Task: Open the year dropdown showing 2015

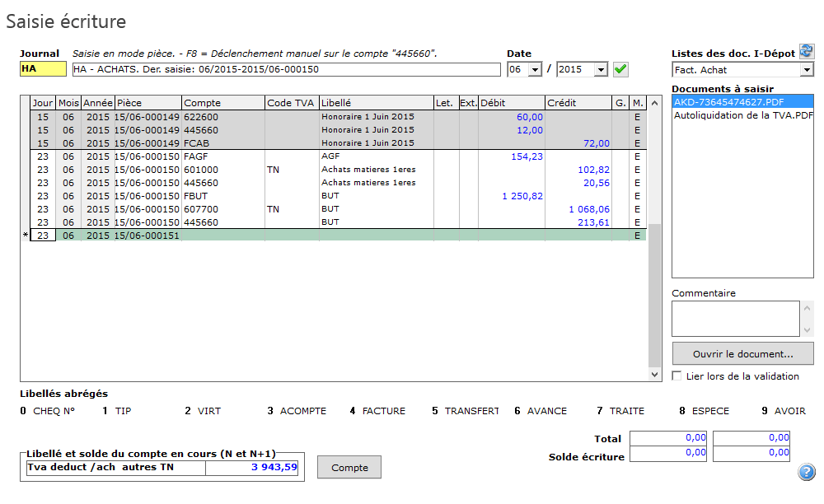Action: pyautogui.click(x=600, y=70)
